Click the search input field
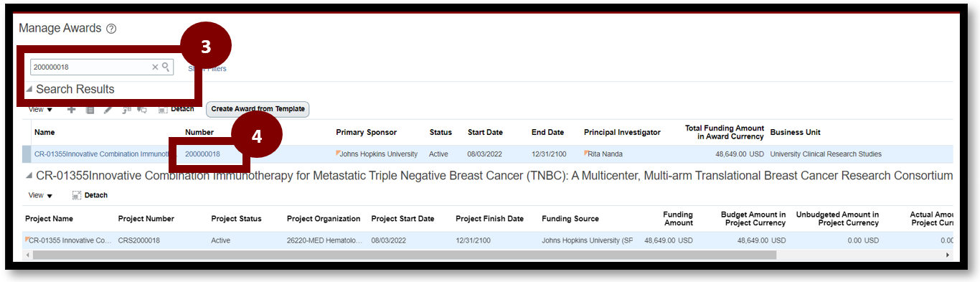 tap(91, 67)
